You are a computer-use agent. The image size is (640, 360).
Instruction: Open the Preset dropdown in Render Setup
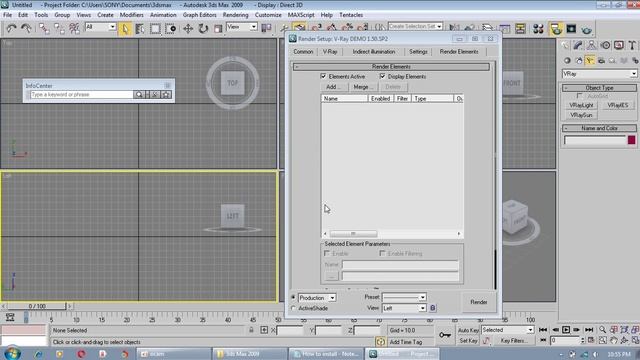[x=404, y=297]
